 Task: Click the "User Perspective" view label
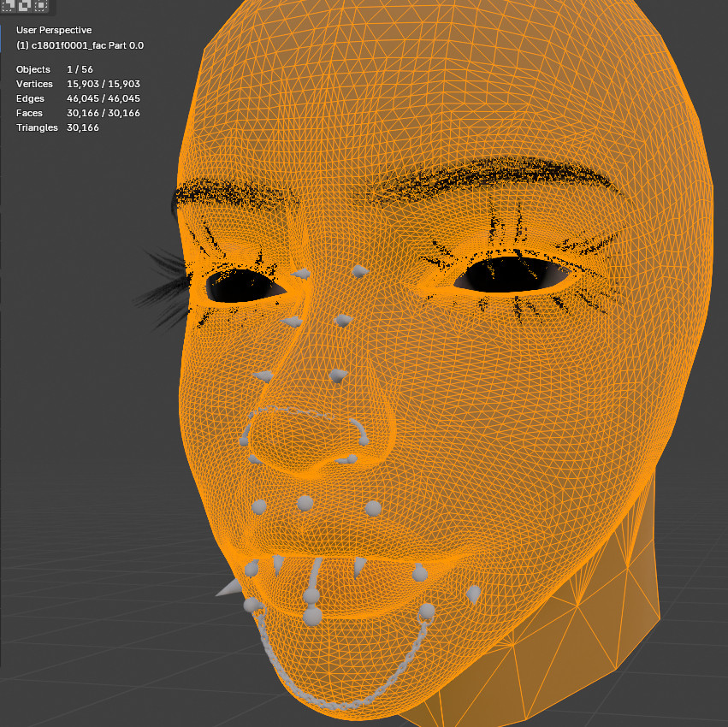coord(54,30)
